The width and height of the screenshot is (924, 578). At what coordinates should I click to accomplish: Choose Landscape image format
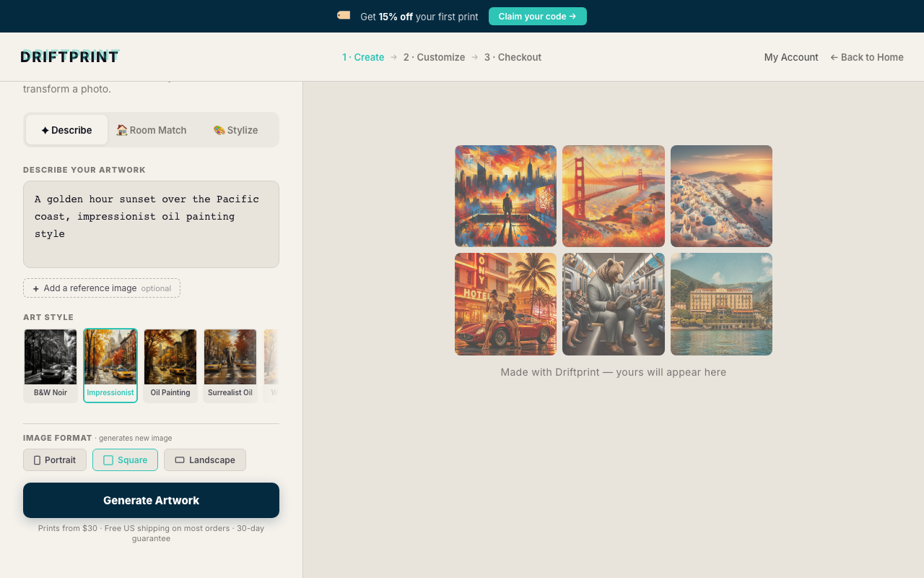(x=205, y=460)
